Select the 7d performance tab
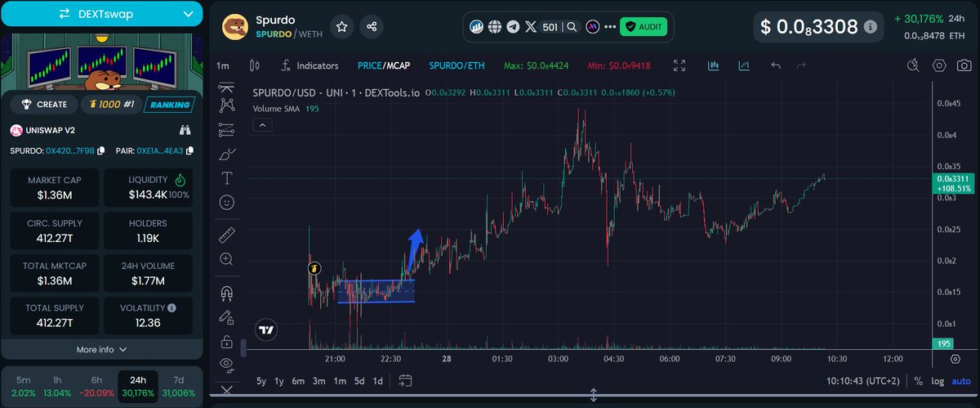 tap(177, 387)
